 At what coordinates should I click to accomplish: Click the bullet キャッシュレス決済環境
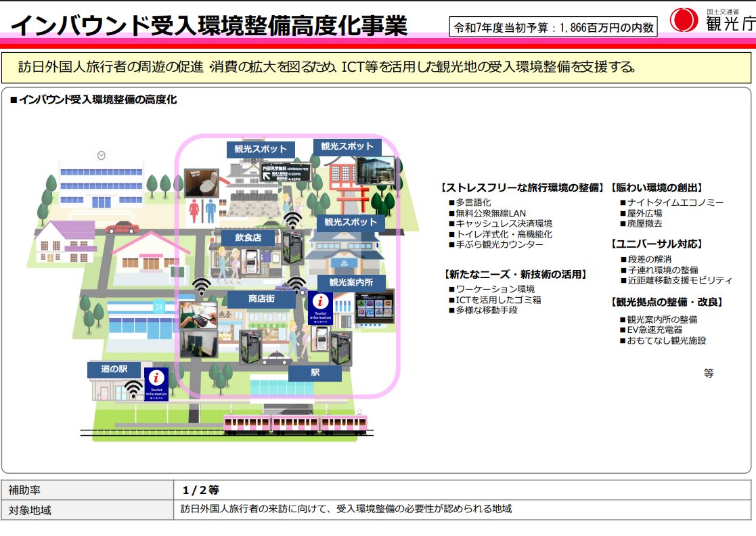point(500,223)
